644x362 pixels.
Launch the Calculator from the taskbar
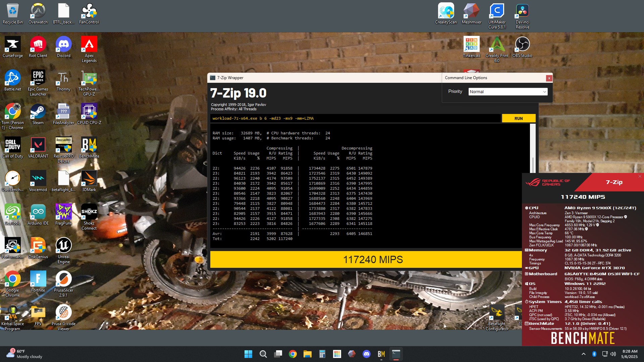pyautogui.click(x=322, y=354)
